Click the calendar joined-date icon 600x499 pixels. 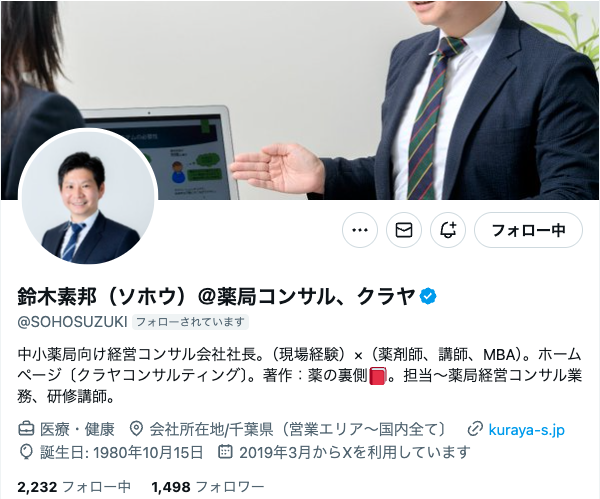coord(225,452)
